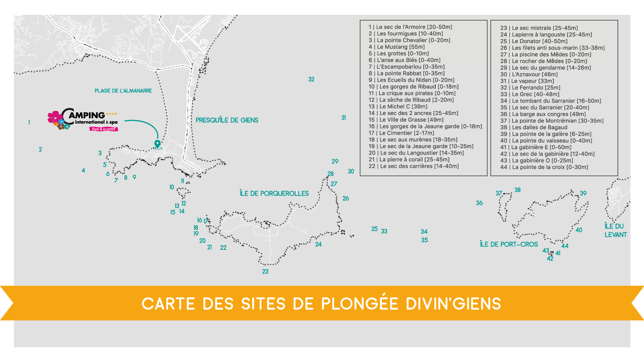Click dive site marker 26 on map
Image resolution: width=644 pixels, height=362 pixels.
click(x=345, y=198)
